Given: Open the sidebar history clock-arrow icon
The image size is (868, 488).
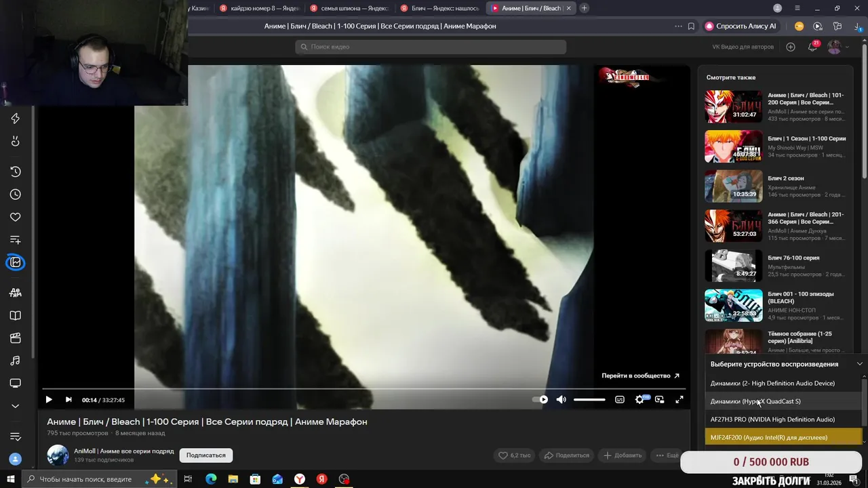Looking at the screenshot, I should [16, 171].
